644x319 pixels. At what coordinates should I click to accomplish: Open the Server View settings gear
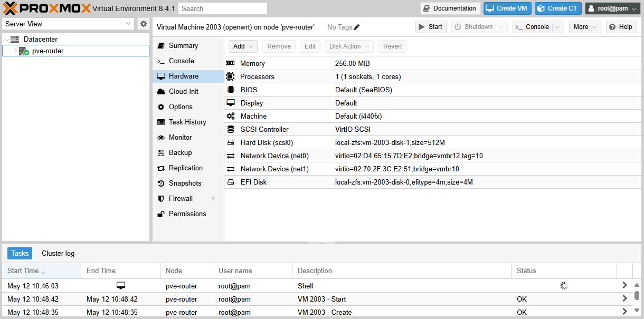tap(143, 23)
